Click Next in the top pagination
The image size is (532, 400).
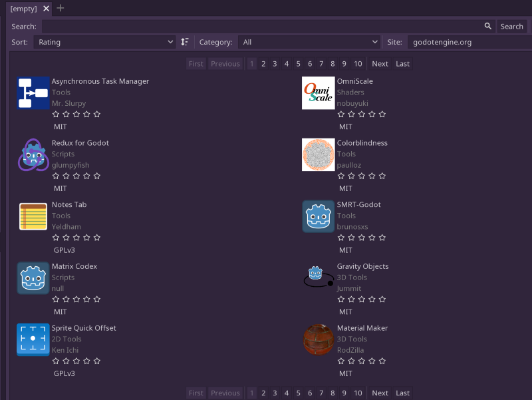(380, 64)
